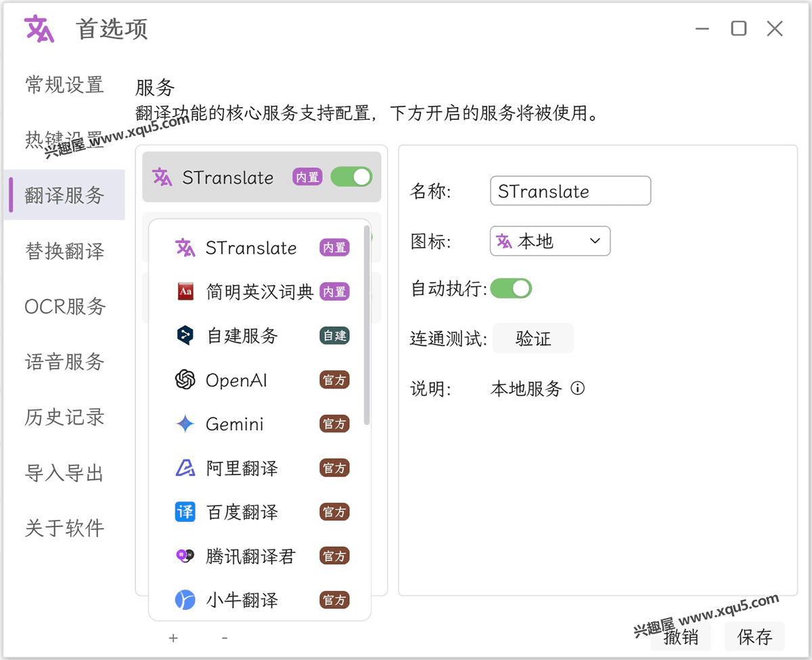Click the 名称 input field containing STranslate

(570, 191)
